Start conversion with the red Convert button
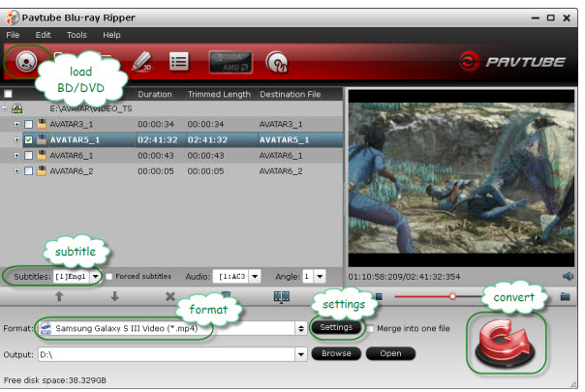The image size is (585, 392). pyautogui.click(x=506, y=344)
